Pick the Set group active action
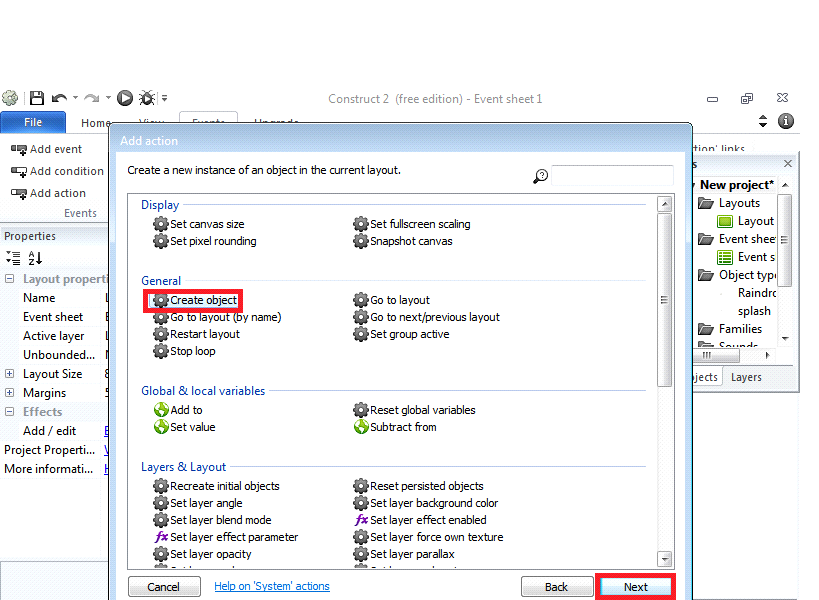The height and width of the screenshot is (600, 819). pos(401,334)
